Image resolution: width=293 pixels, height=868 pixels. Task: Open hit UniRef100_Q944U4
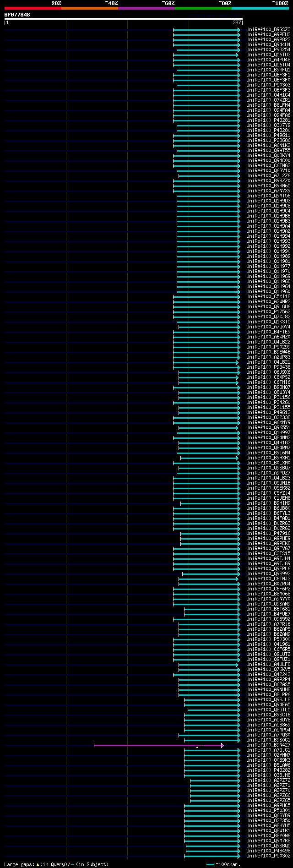pos(268,44)
